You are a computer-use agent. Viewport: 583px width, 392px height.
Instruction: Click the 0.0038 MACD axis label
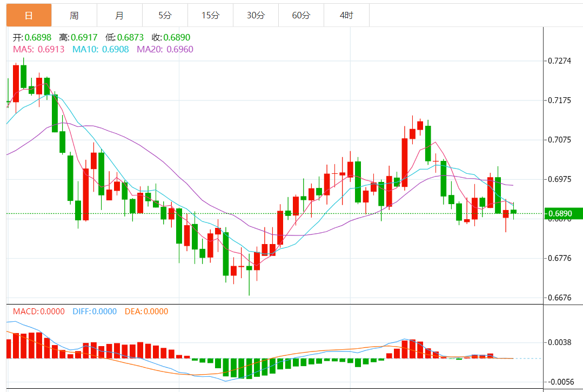(x=560, y=342)
